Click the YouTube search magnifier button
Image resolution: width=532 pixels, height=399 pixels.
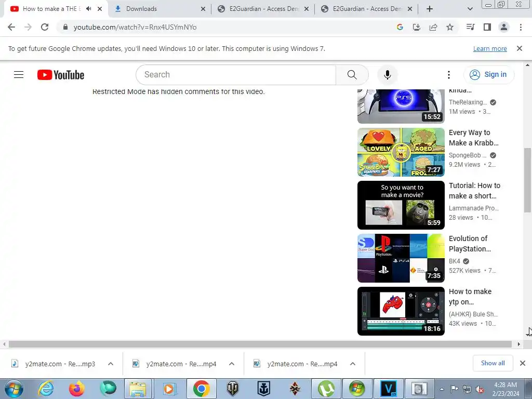coord(352,75)
